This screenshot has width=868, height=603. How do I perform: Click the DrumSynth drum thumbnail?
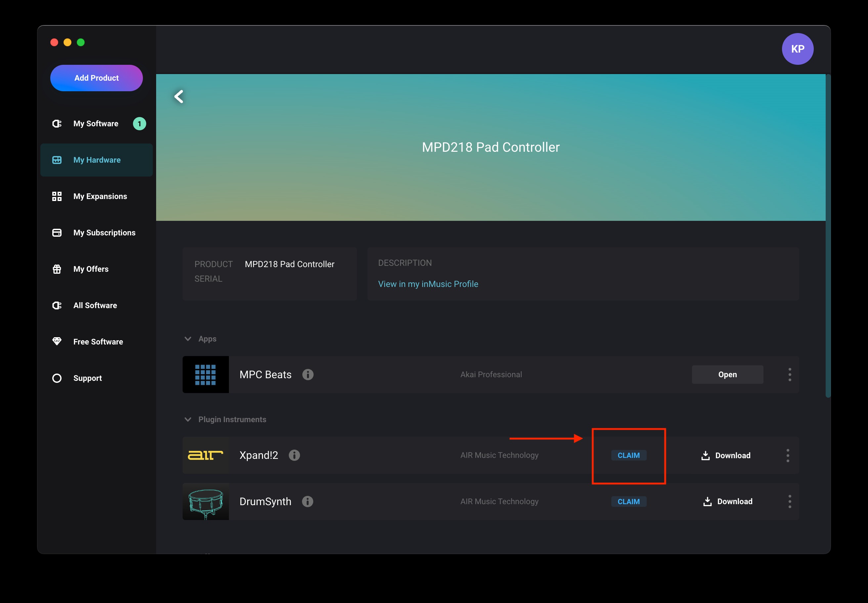[206, 502]
